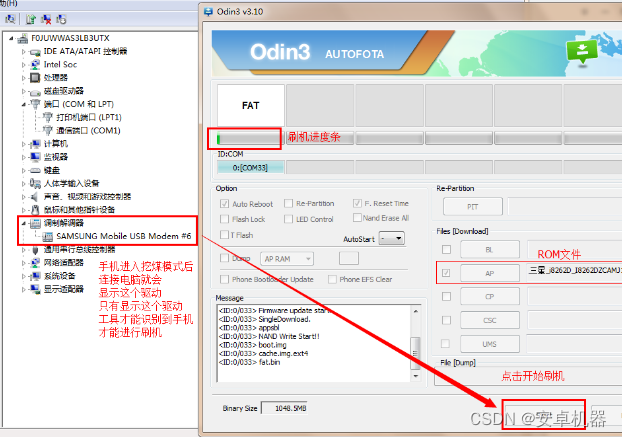Select SAMSUNG Mobile USB Modem #6 device
This screenshot has height=437, width=622.
124,236
